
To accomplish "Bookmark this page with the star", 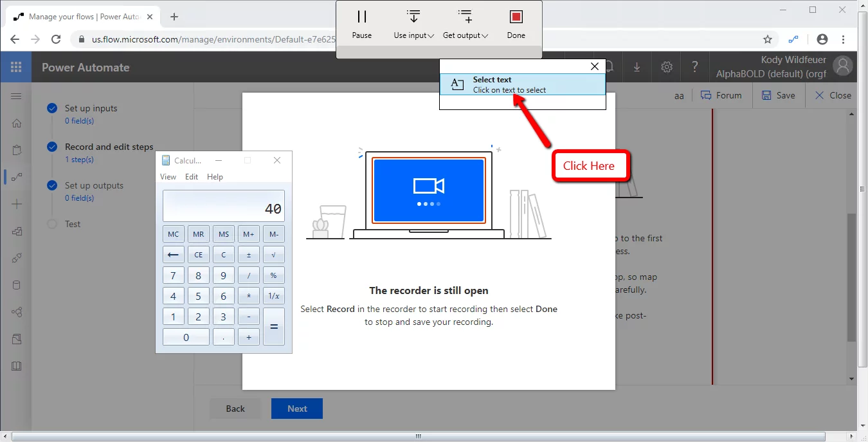I will [768, 39].
